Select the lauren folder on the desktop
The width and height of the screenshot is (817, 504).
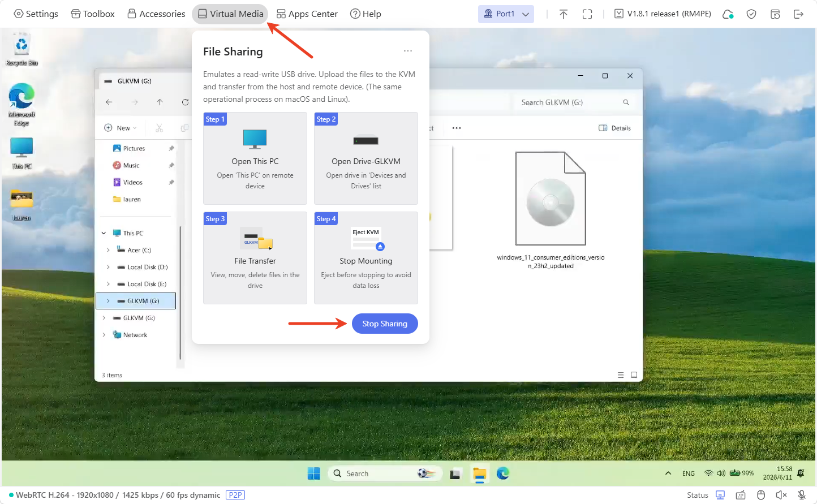point(21,205)
